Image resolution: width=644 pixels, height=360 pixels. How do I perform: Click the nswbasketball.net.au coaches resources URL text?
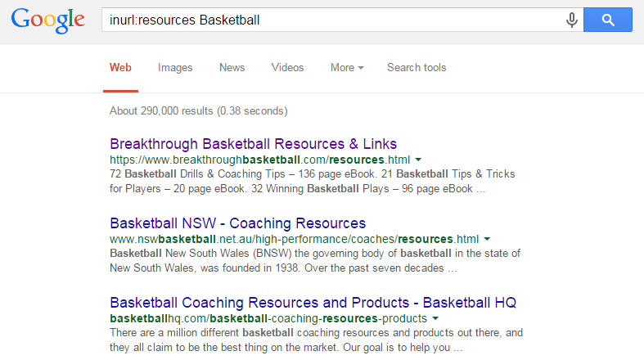tap(294, 239)
